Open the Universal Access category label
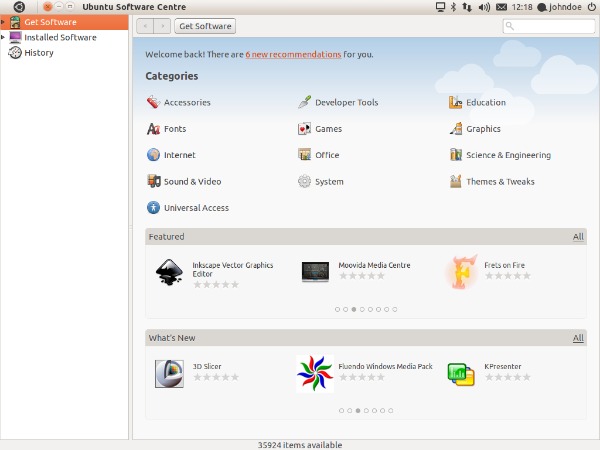Image resolution: width=600 pixels, height=450 pixels. click(x=196, y=208)
